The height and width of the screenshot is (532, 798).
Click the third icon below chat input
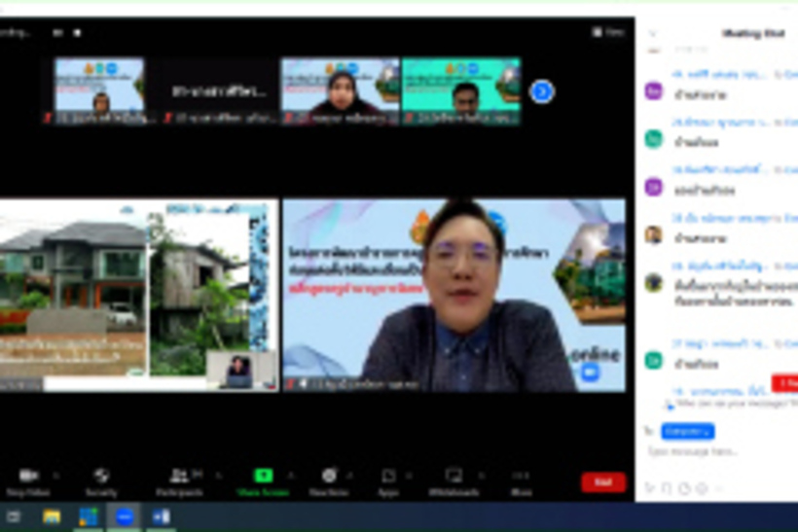coord(684,488)
